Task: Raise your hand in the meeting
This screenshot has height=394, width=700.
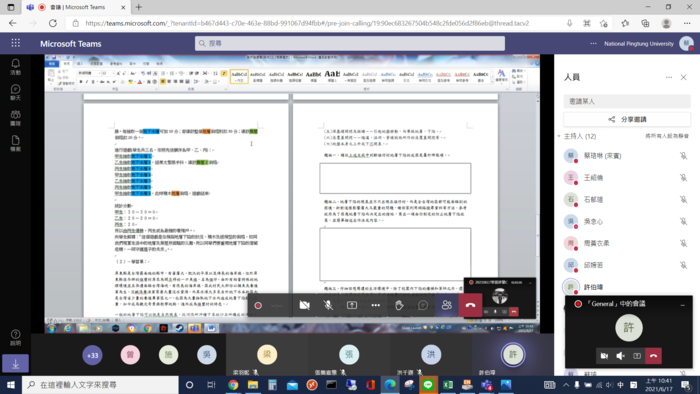Action: coord(399,305)
